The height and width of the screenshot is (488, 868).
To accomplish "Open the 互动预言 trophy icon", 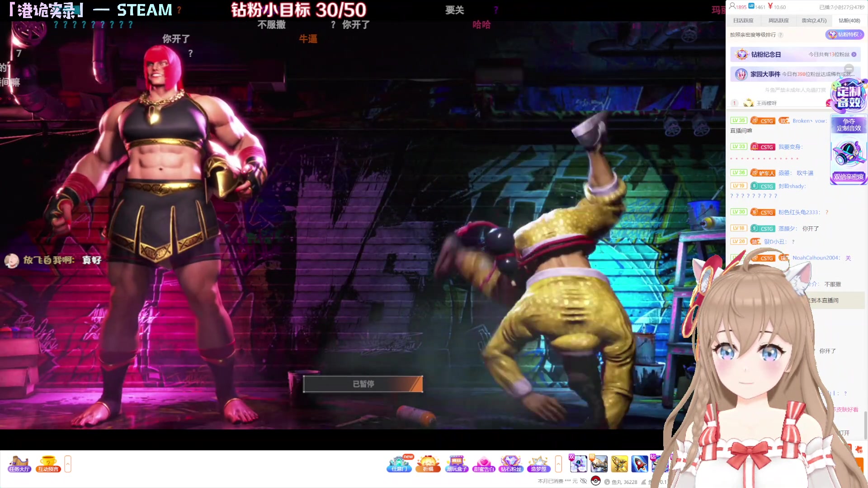I will [48, 464].
